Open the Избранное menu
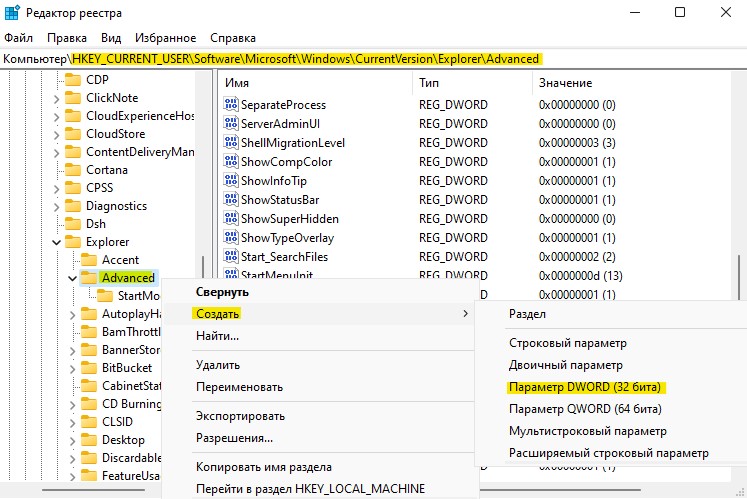Viewport: 747px width, 499px height. pyautogui.click(x=165, y=38)
